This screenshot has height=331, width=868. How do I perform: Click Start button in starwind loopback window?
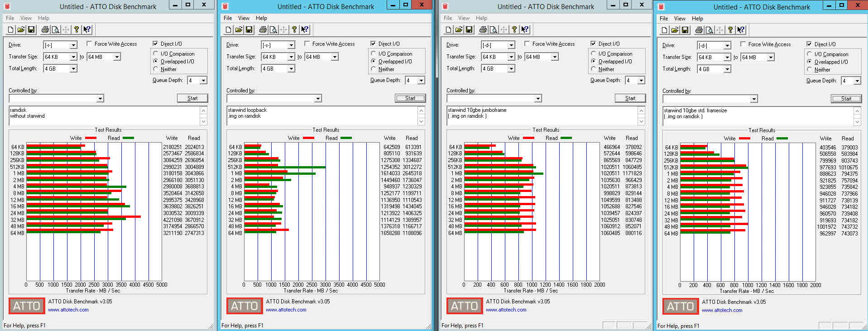click(x=410, y=98)
